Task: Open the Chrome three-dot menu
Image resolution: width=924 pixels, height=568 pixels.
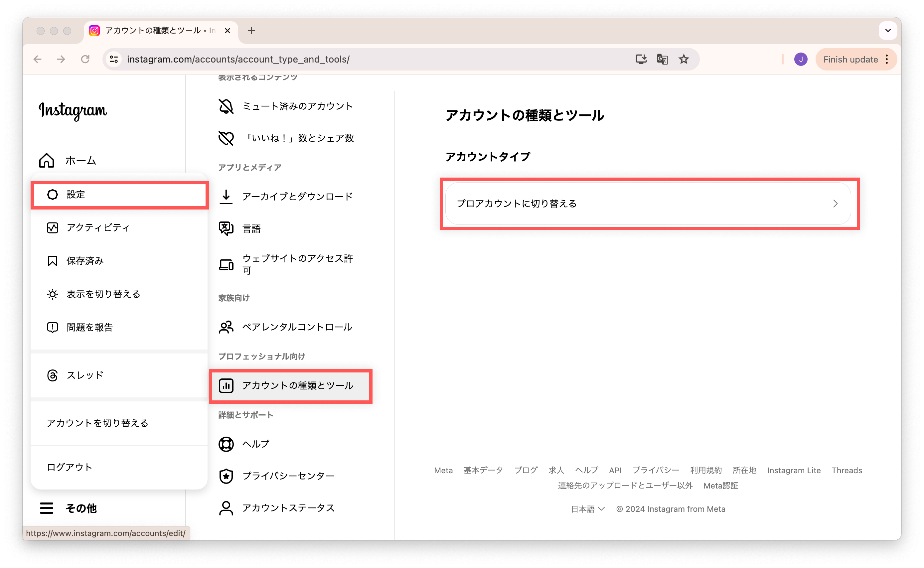Action: [887, 59]
